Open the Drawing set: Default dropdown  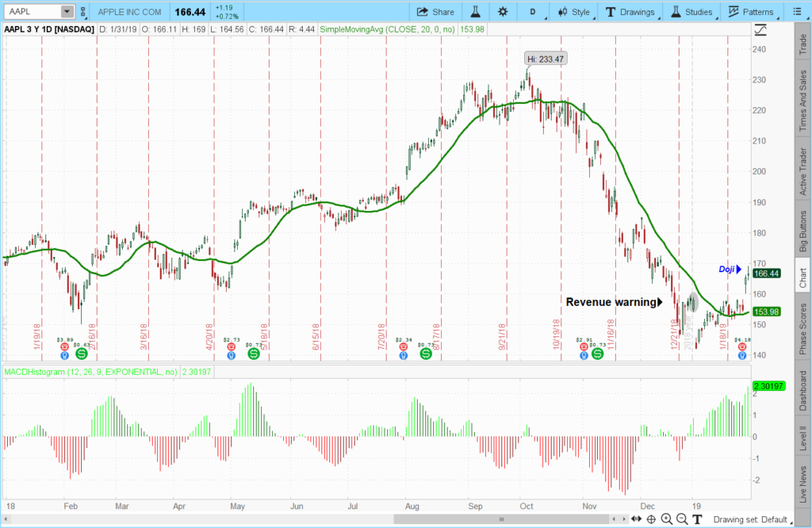[752, 519]
